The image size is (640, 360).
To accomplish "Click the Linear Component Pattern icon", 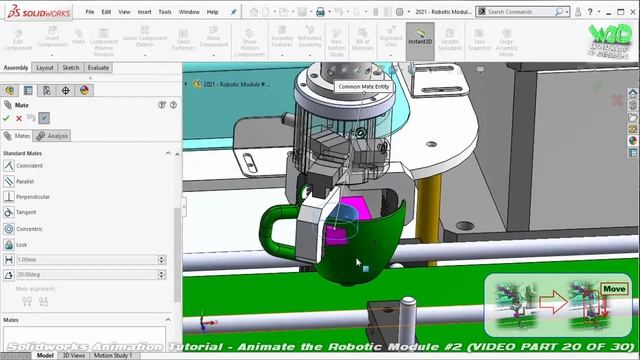I will click(x=145, y=36).
